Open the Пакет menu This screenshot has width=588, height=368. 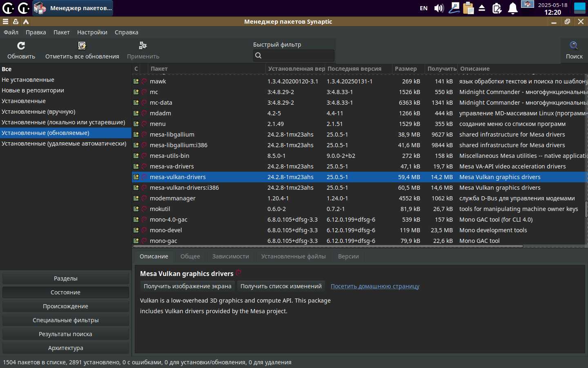click(61, 32)
